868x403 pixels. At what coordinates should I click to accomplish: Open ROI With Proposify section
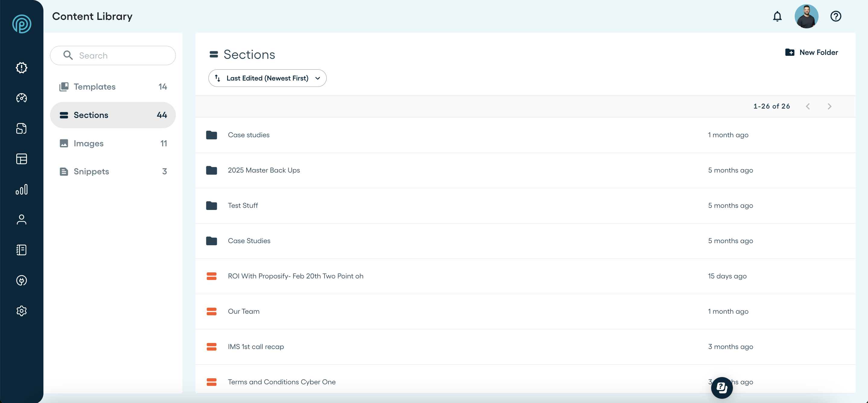click(525, 276)
